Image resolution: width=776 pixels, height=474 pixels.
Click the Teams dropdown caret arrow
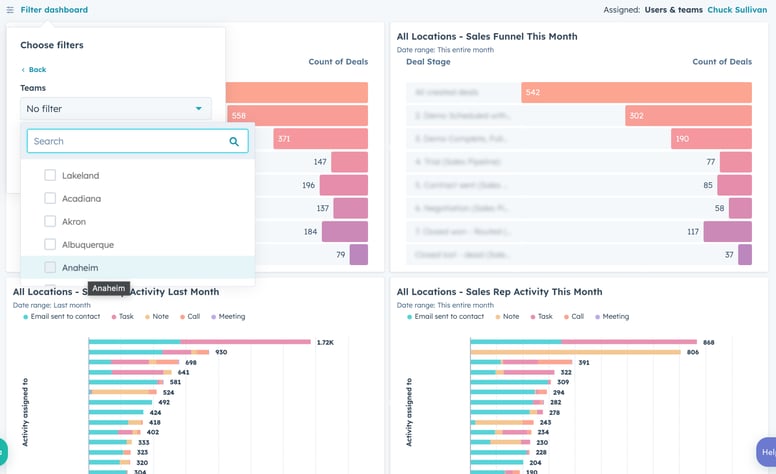click(x=198, y=108)
